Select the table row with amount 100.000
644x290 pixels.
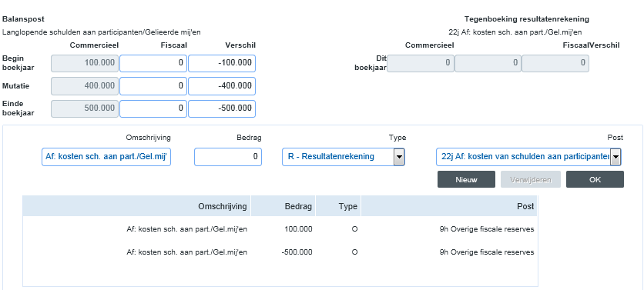[x=280, y=229]
